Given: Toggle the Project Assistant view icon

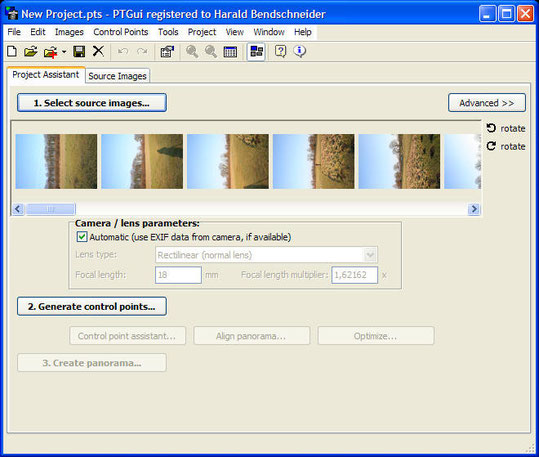Looking at the screenshot, I should click(256, 52).
